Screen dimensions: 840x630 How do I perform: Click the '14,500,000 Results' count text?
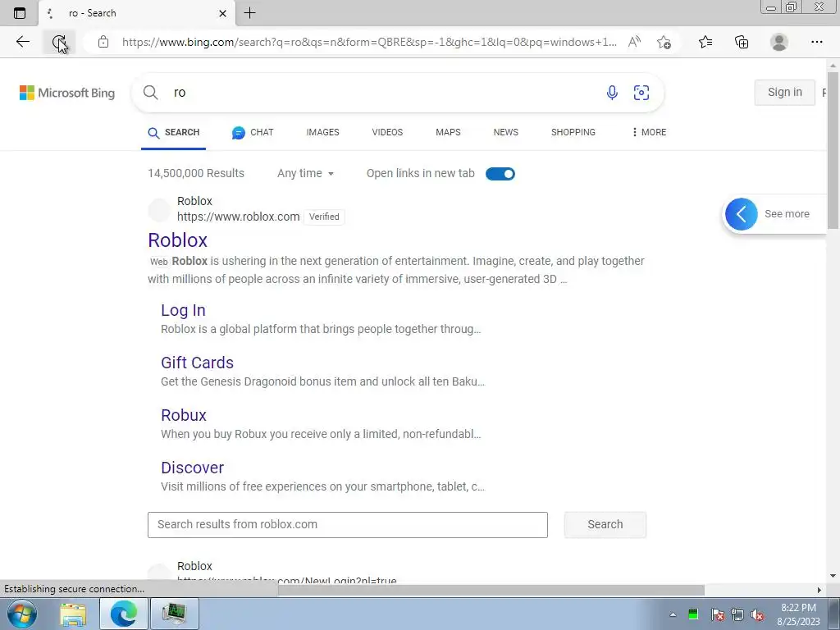196,173
